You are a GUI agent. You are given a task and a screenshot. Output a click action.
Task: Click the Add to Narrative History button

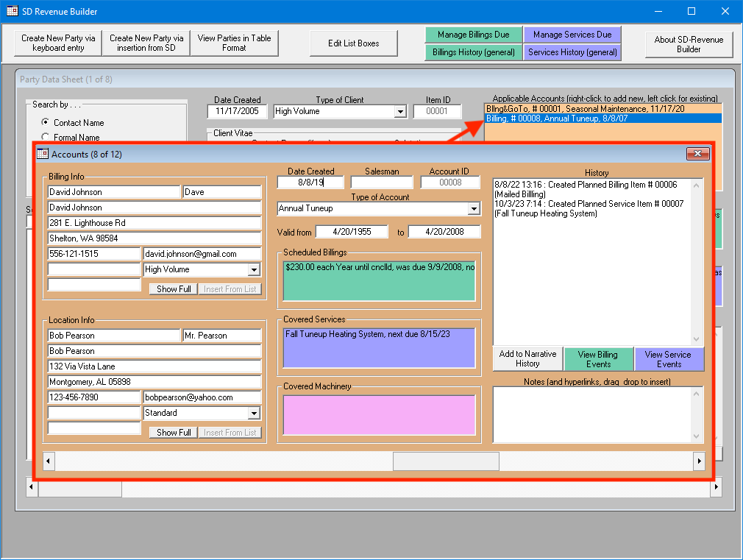click(527, 358)
